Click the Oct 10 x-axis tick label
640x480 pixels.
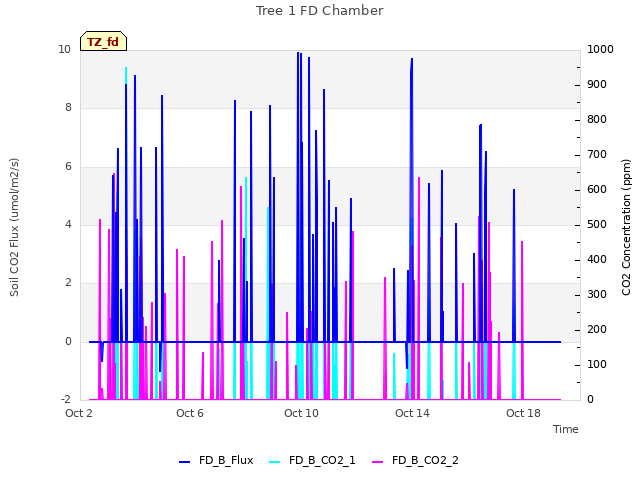click(x=301, y=413)
